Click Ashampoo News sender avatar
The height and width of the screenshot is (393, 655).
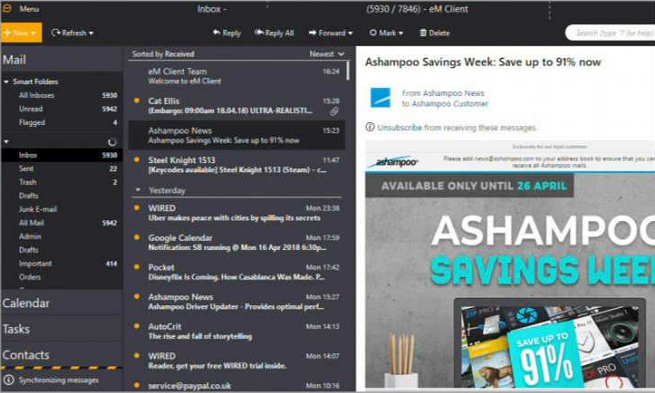click(x=381, y=98)
